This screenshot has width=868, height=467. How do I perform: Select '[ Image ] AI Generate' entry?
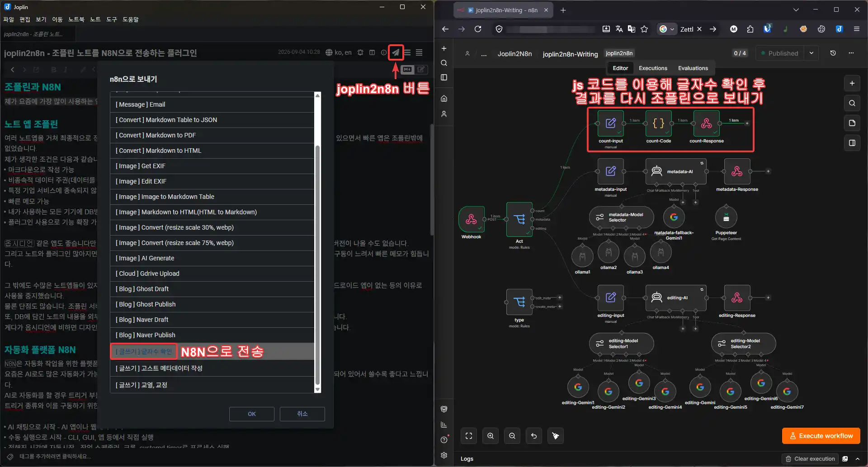[x=212, y=258]
